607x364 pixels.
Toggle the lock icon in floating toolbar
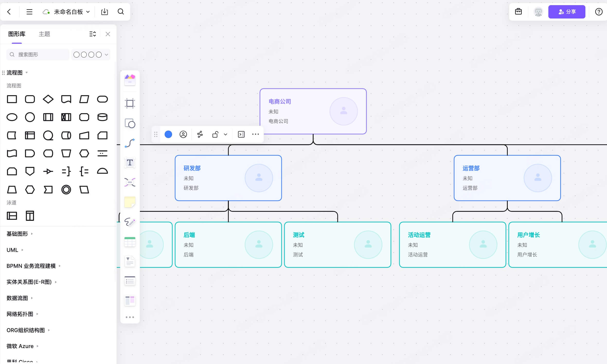pos(215,134)
